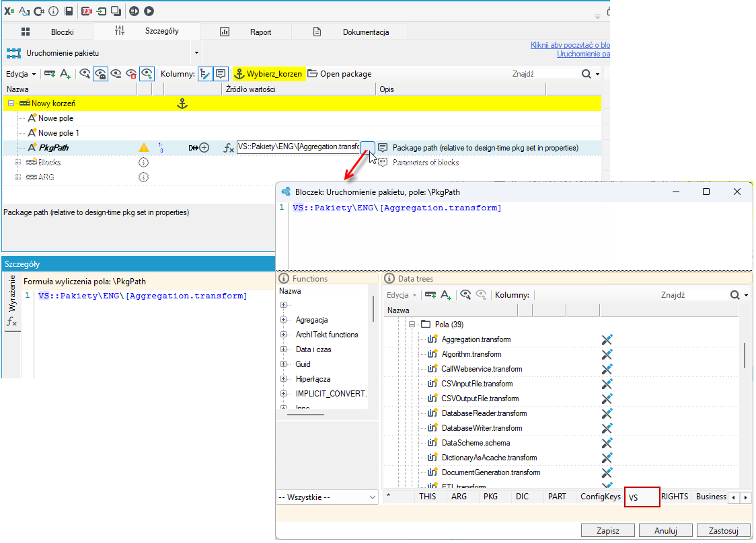This screenshot has height=543, width=756.
Task: Click the Zapisz button
Action: click(x=607, y=530)
